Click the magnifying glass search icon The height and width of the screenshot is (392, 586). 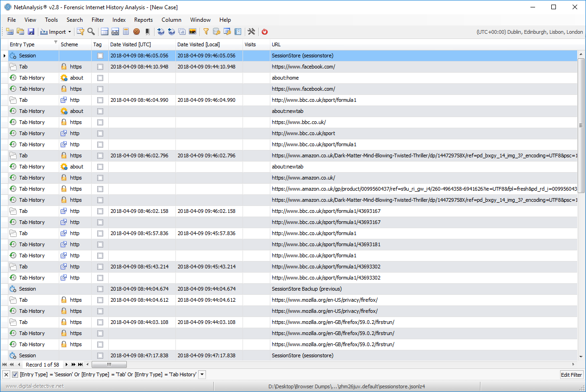click(x=91, y=32)
